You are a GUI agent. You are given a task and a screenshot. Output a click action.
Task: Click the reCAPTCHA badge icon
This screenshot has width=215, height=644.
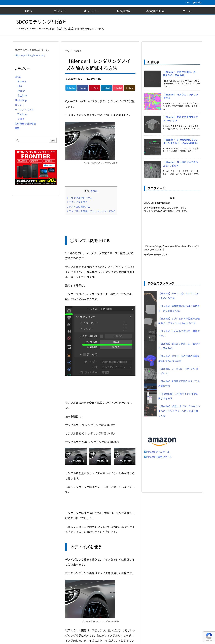pos(209,636)
